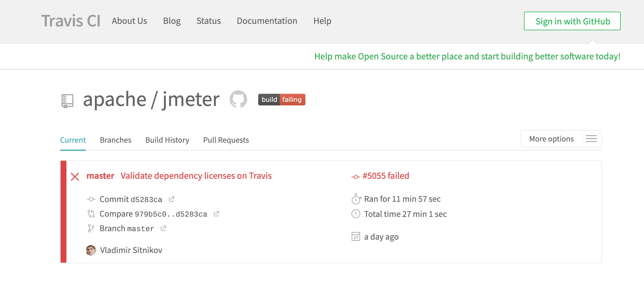Go to the Blog link
The width and height of the screenshot is (644, 283).
(172, 21)
